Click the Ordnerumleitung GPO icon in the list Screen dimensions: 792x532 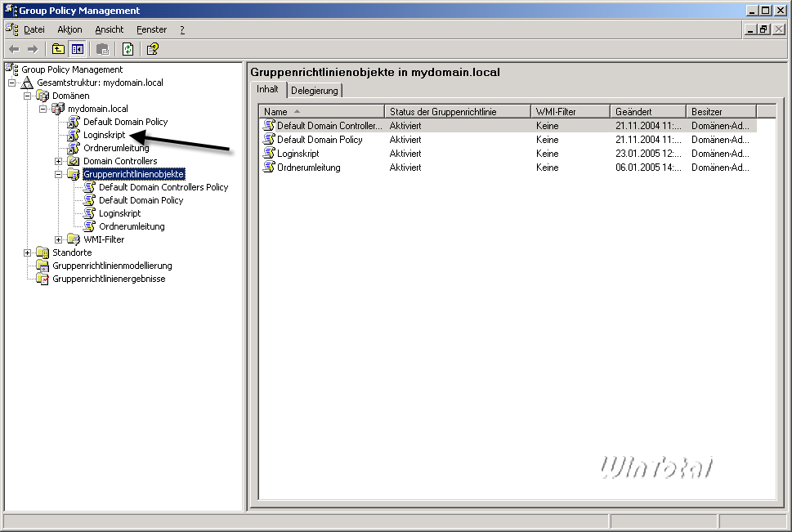point(269,167)
